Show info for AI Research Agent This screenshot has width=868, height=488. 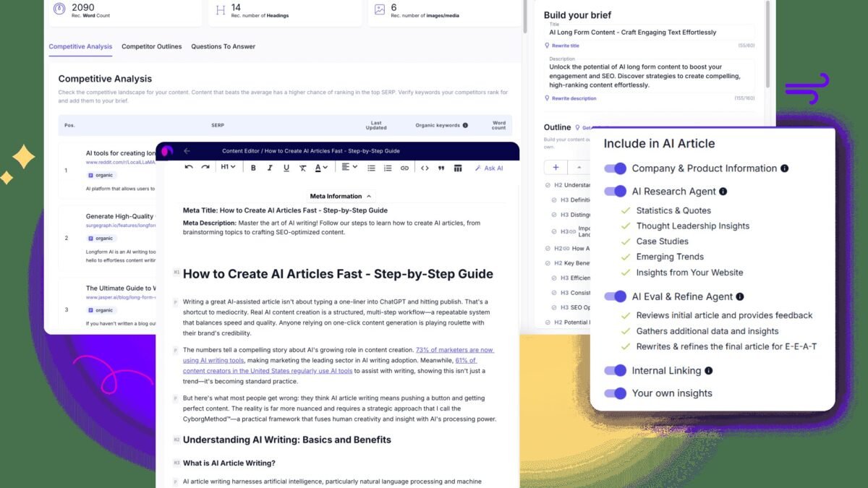click(x=723, y=192)
